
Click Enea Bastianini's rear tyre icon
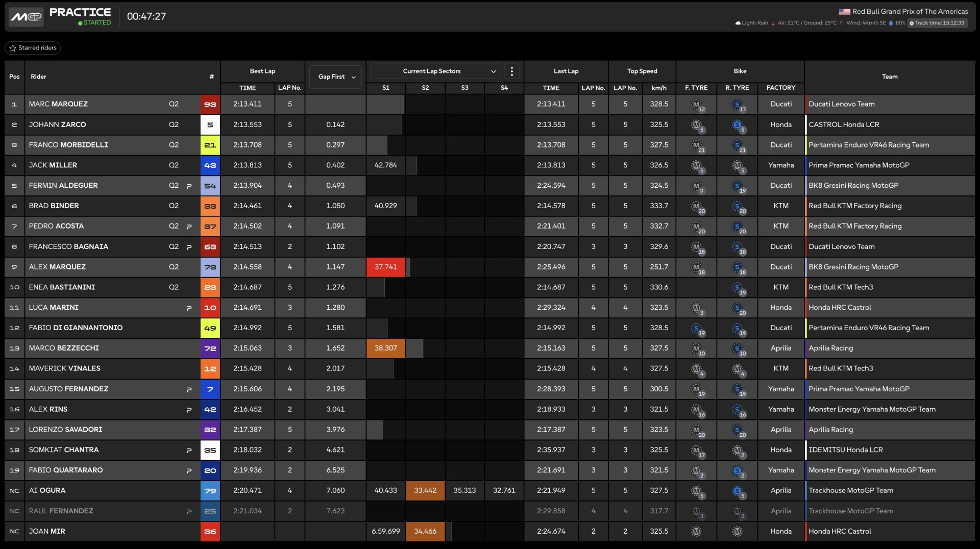[738, 288]
